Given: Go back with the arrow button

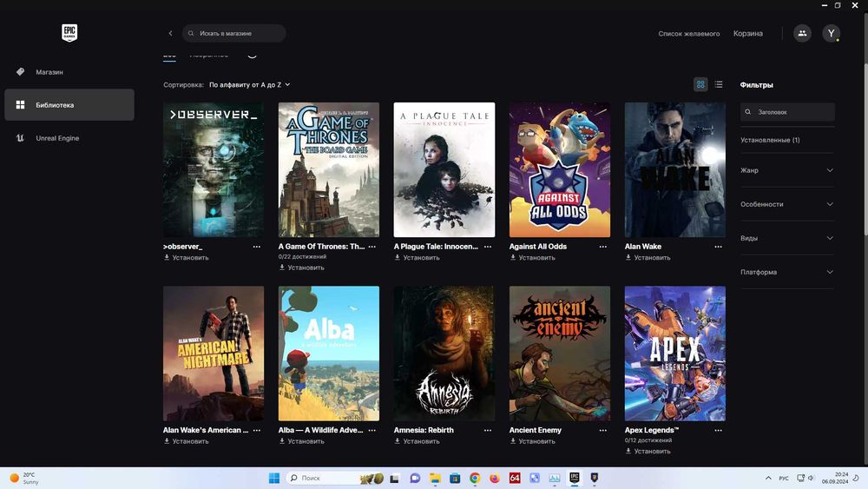Looking at the screenshot, I should coord(170,33).
